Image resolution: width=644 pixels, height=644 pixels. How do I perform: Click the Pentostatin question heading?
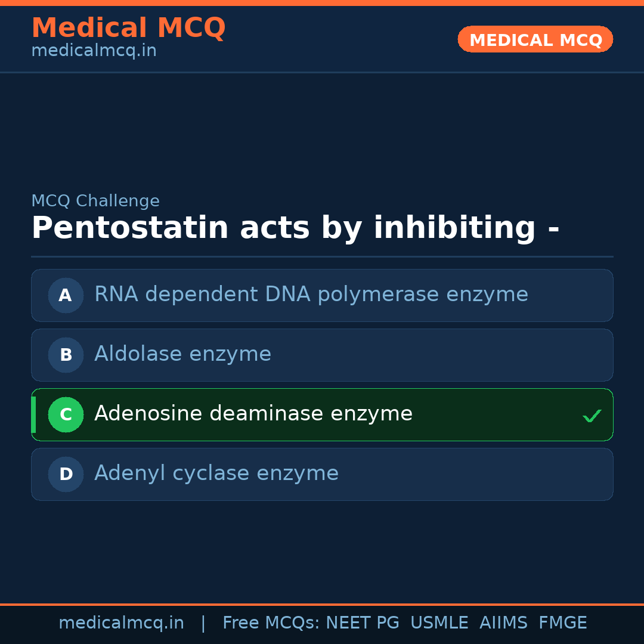click(x=295, y=228)
